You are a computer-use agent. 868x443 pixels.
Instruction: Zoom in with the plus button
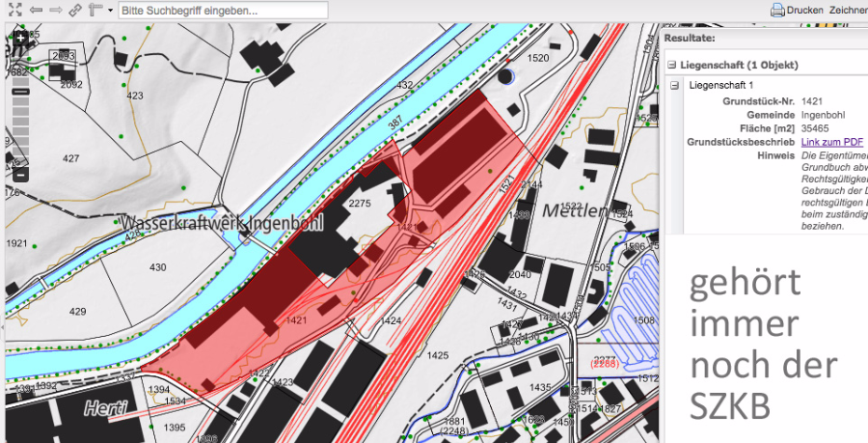tap(21, 38)
